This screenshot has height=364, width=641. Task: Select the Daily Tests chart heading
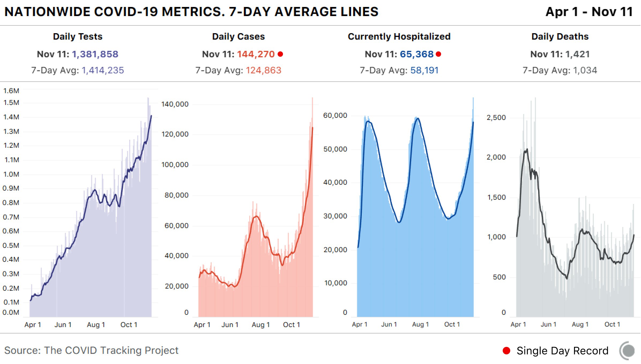tap(78, 36)
